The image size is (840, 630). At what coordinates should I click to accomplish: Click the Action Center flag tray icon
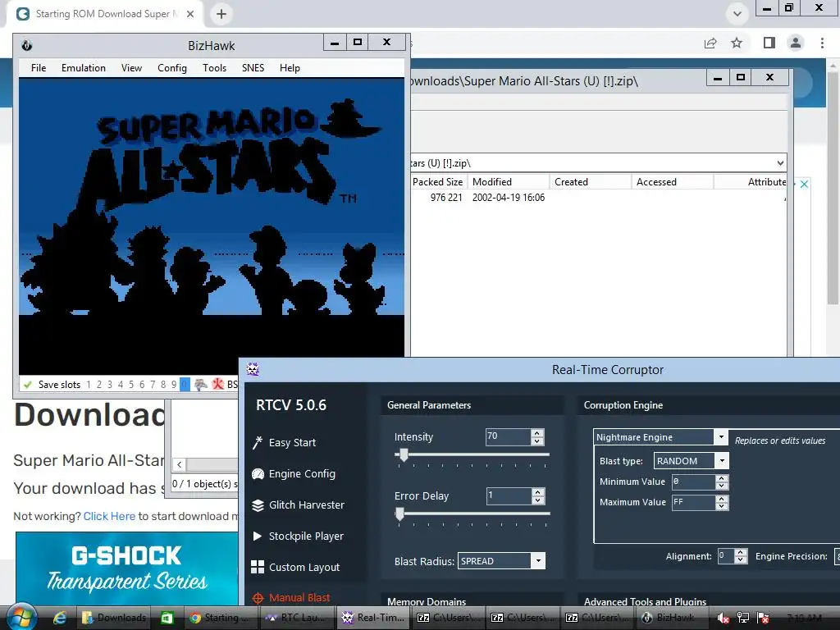(763, 618)
